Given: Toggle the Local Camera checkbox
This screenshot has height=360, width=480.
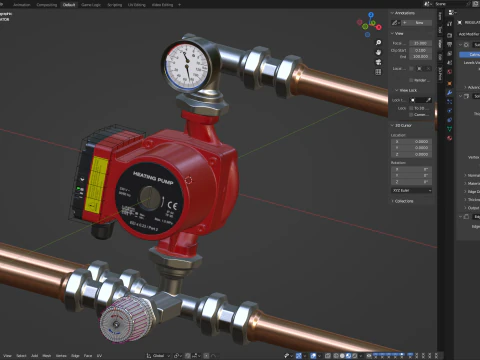Looking at the screenshot, I should (x=411, y=68).
